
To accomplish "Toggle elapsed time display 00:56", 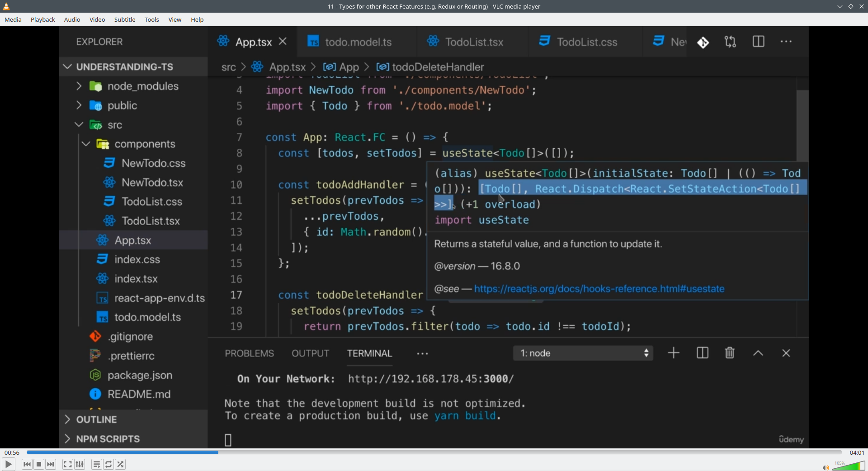I will 12,452.
